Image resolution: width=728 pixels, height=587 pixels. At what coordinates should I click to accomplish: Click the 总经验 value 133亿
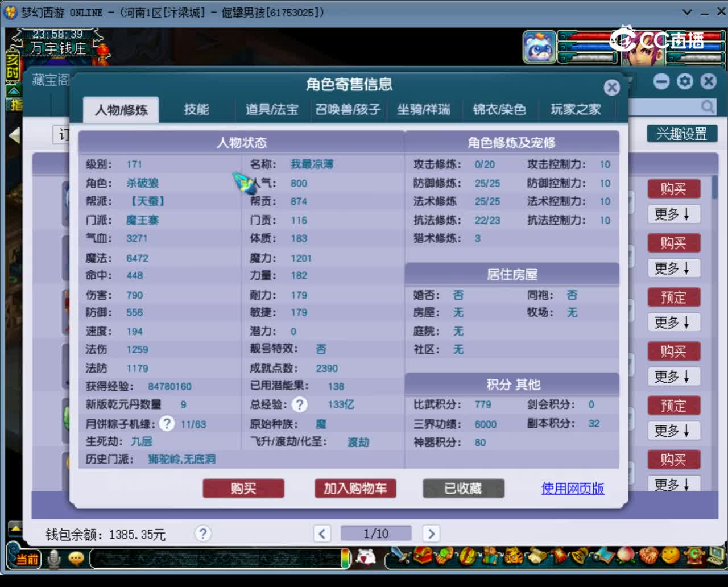click(341, 404)
